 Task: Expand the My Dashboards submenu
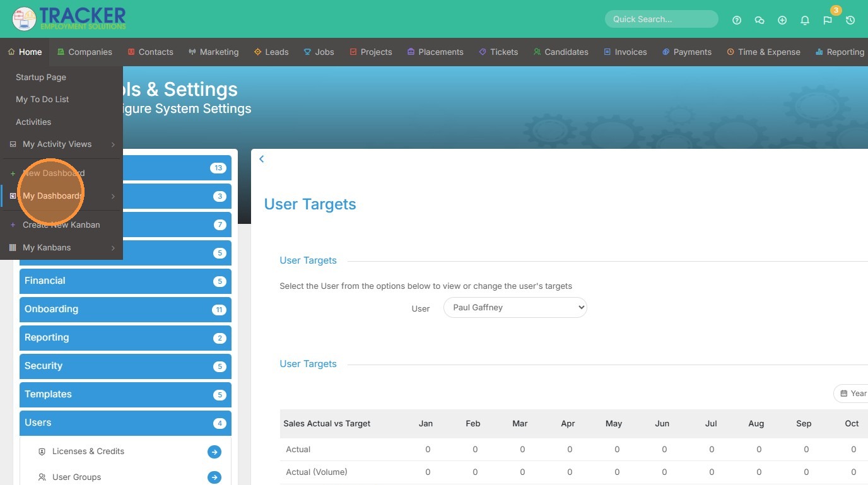[61, 196]
